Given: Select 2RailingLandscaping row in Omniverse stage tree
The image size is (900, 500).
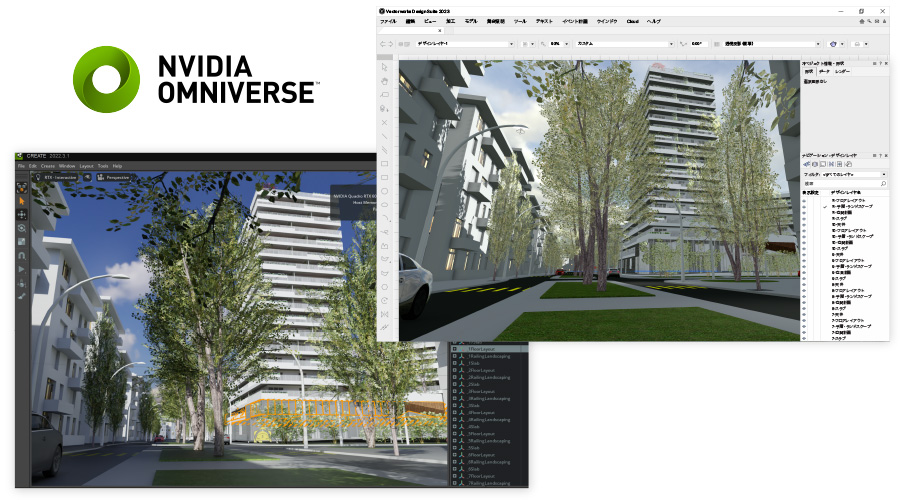Looking at the screenshot, I should coord(490,377).
